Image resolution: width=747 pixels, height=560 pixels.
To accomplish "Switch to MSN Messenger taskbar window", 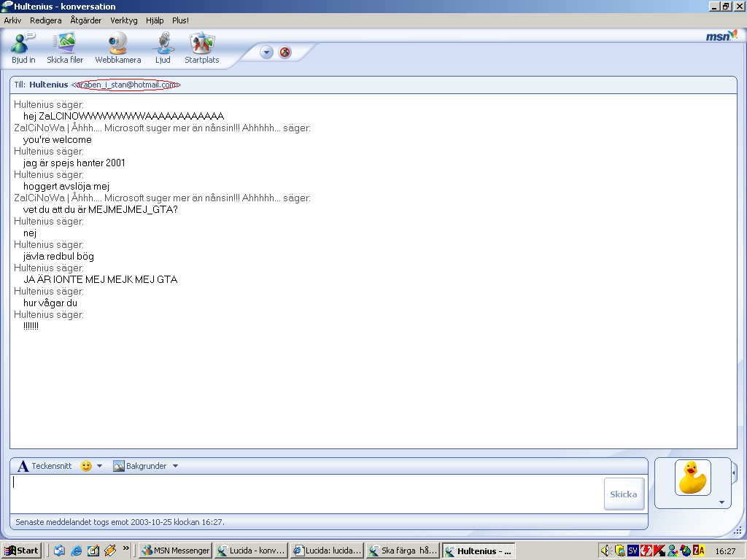I will pos(175,551).
